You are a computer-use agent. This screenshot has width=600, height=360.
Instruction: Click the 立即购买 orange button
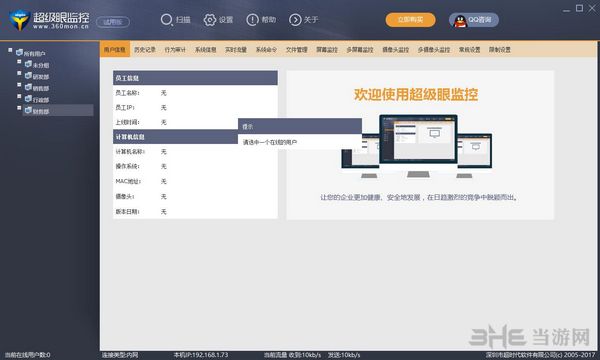click(x=410, y=20)
